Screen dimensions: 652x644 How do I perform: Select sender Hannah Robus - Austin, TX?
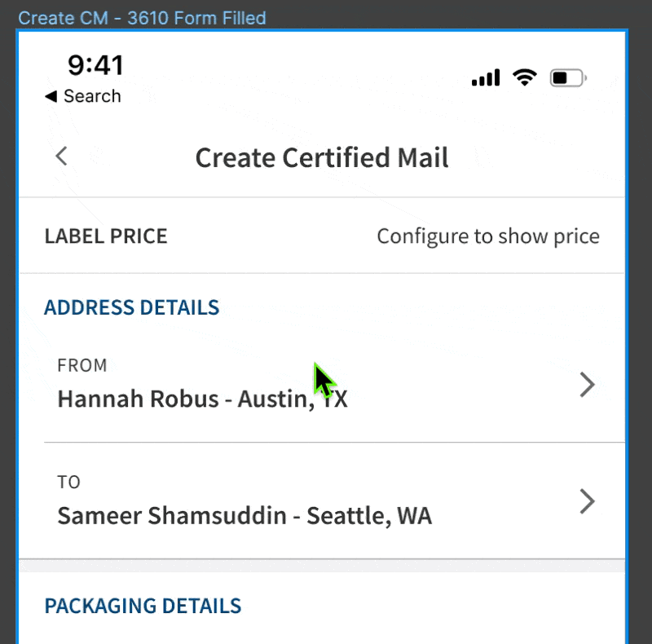pyautogui.click(x=202, y=399)
